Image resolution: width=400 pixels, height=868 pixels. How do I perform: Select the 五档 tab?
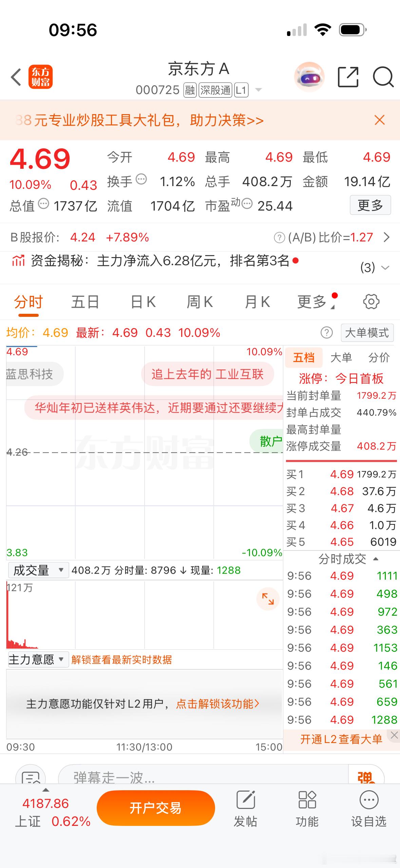tap(304, 358)
